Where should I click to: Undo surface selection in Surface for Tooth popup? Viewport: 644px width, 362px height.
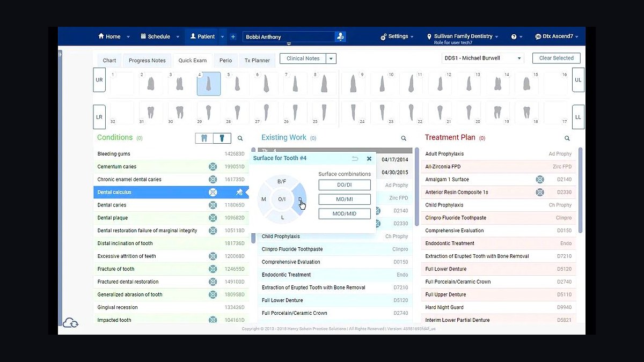coord(355,159)
